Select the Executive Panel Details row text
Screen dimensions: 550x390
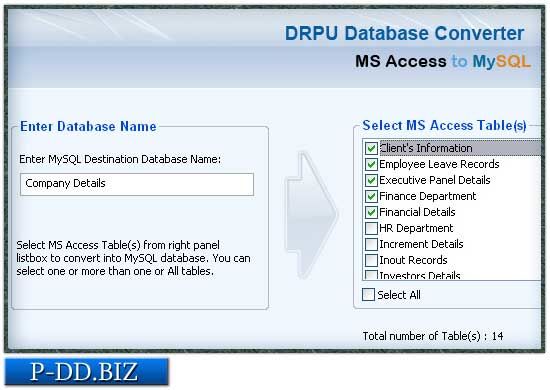[435, 180]
